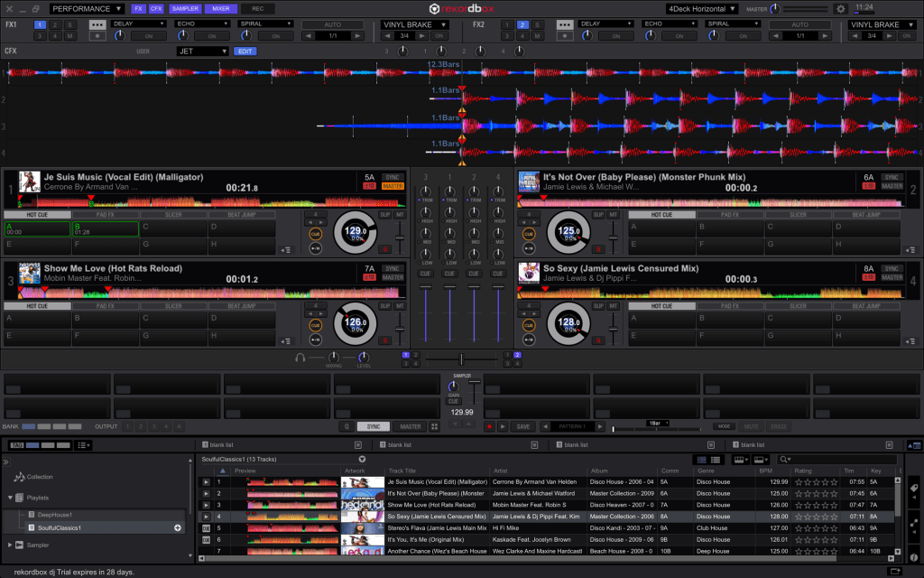The height and width of the screenshot is (578, 924).
Task: Click the CUE icon on deck 2 jog area
Action: pyautogui.click(x=529, y=233)
